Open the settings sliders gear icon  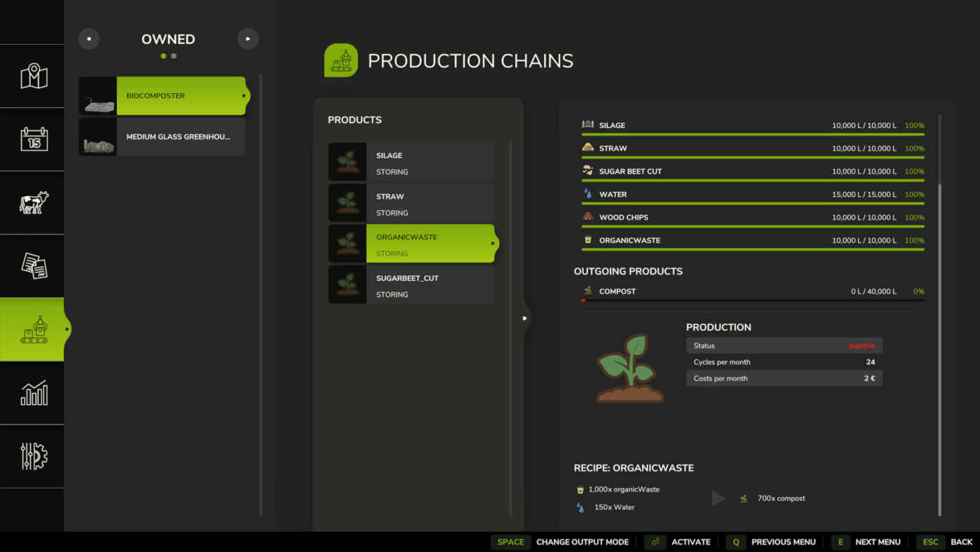34,456
